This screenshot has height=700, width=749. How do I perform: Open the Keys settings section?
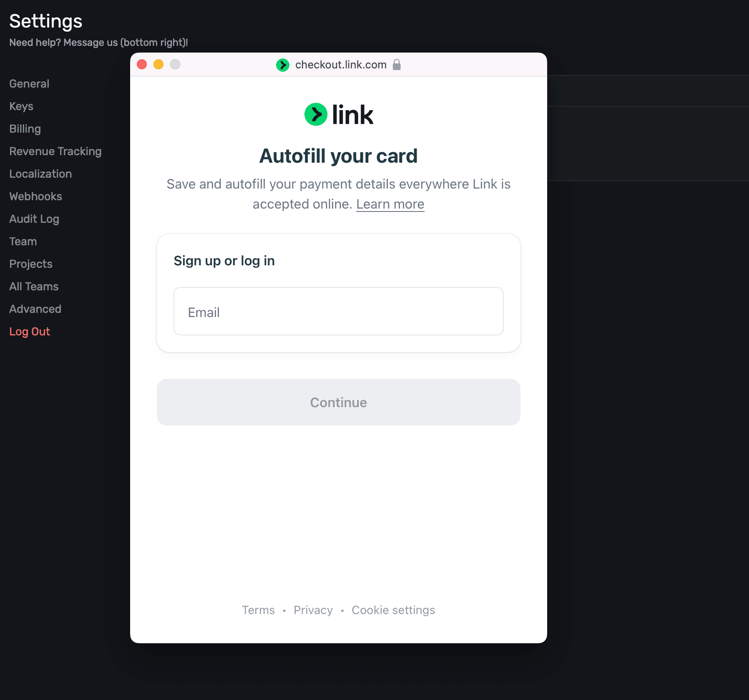(21, 106)
